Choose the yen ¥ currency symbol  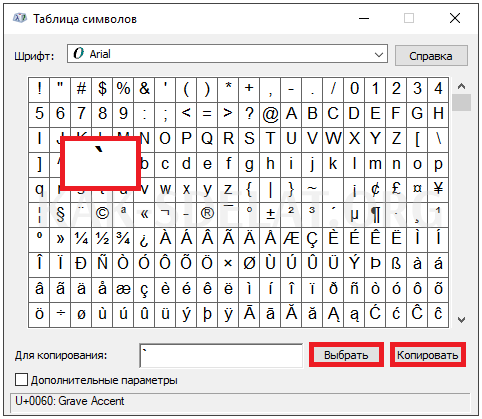coord(438,189)
